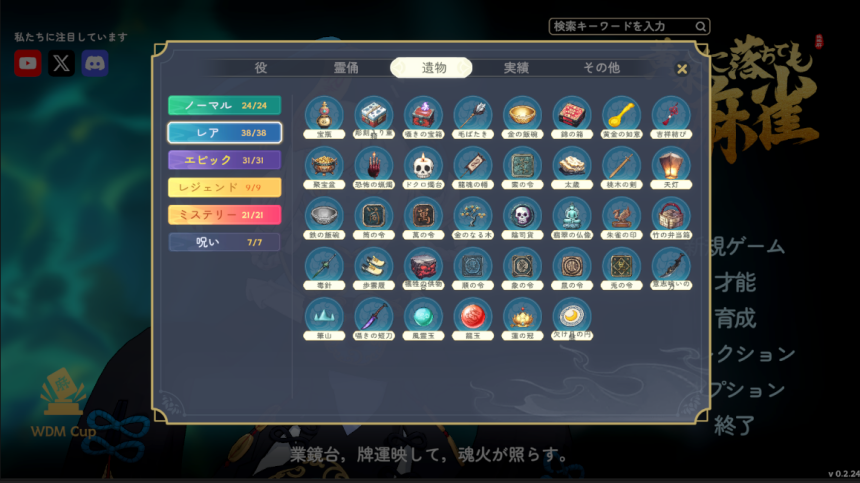860x483 pixels.
Task: Click the search keyword input field
Action: (629, 26)
